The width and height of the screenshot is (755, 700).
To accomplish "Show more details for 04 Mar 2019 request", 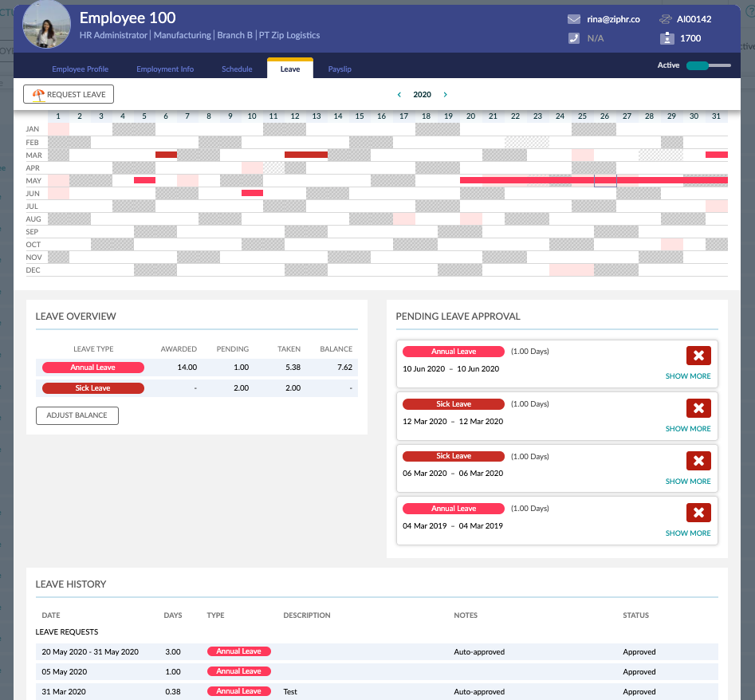I will click(x=688, y=533).
